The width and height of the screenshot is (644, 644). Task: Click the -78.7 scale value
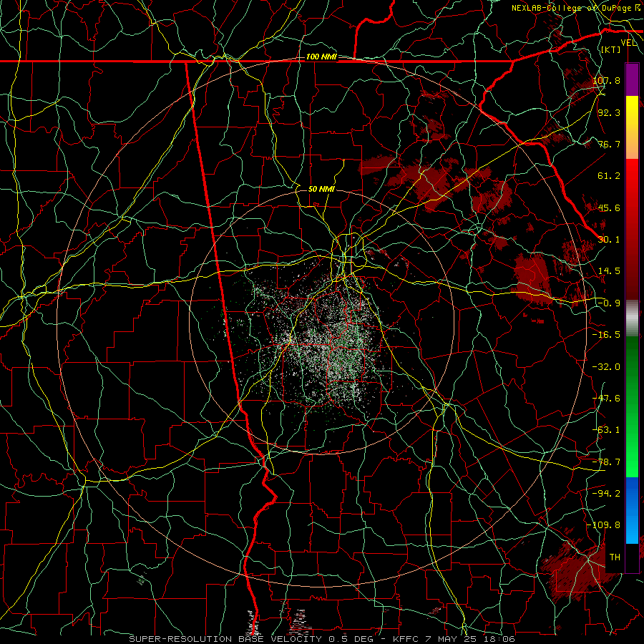(606, 462)
